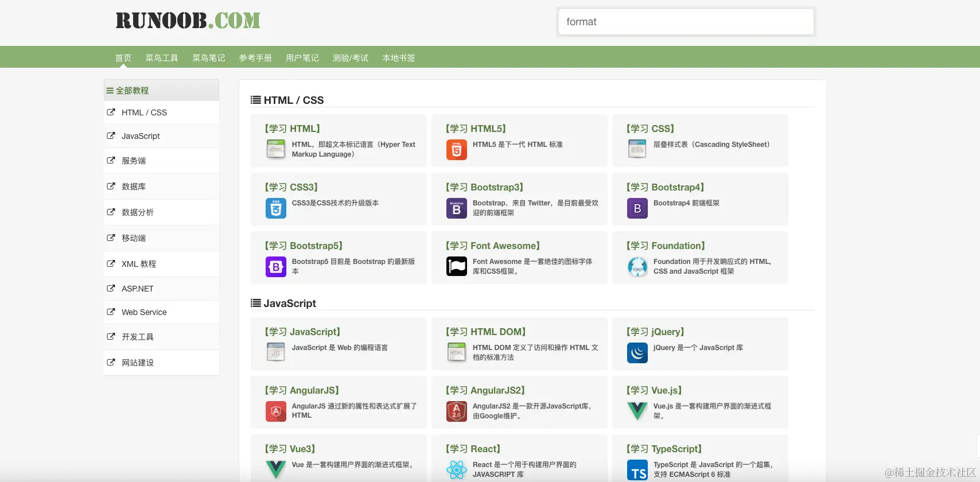Open the 【学习 HTML】 title link
This screenshot has height=482, width=980.
click(x=293, y=129)
